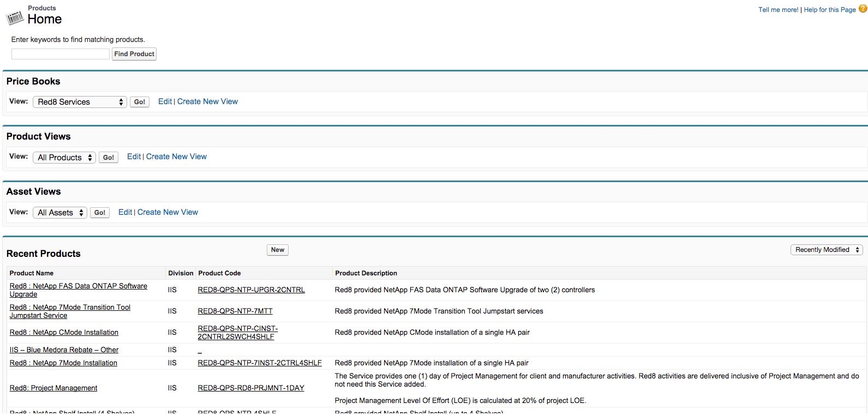Click Create New View in Price Books
Image resolution: width=868 pixels, height=415 pixels.
pos(207,101)
